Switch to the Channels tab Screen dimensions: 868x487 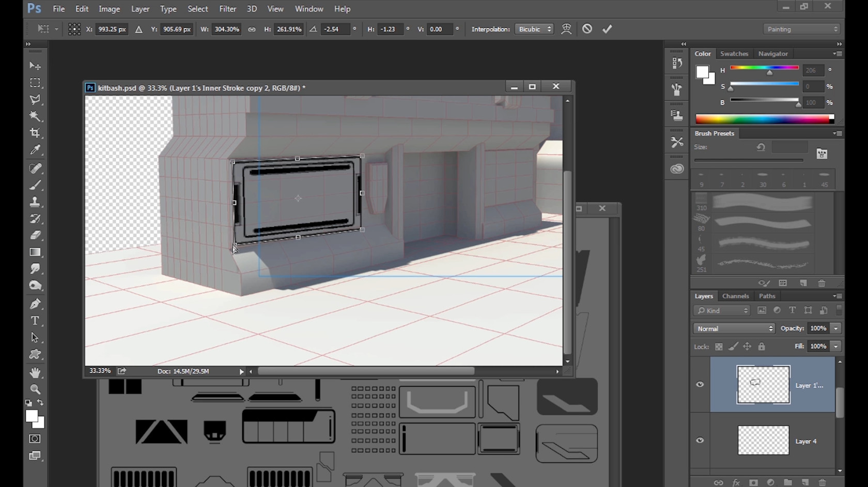click(x=735, y=296)
